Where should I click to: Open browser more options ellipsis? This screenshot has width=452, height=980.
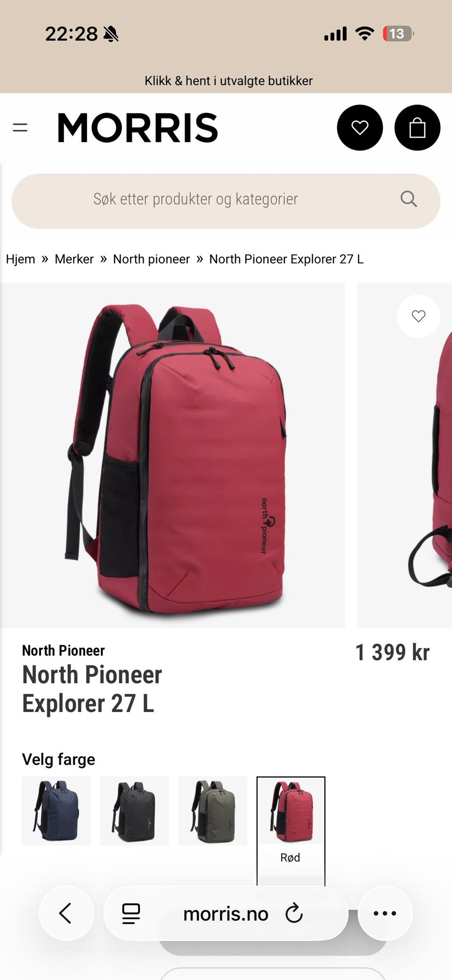(385, 913)
